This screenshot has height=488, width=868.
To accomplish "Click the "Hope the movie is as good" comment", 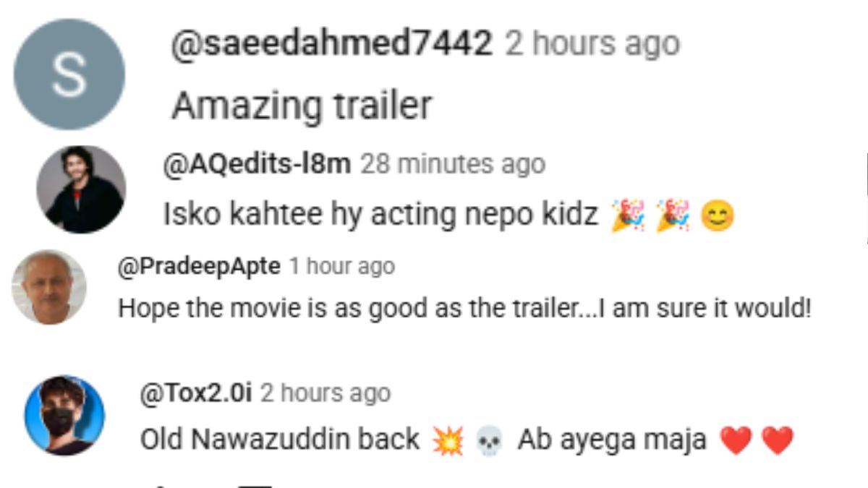I will [x=464, y=309].
